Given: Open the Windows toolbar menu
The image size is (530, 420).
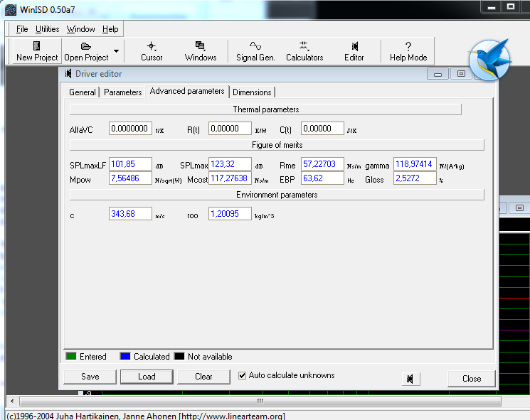Looking at the screenshot, I should [x=201, y=51].
